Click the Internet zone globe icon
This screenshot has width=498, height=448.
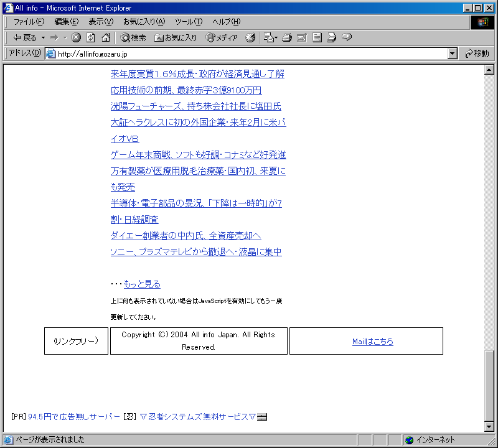point(409,440)
